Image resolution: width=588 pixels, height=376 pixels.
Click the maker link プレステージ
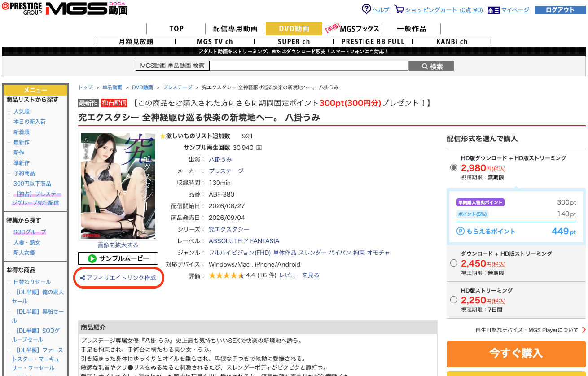click(x=226, y=171)
